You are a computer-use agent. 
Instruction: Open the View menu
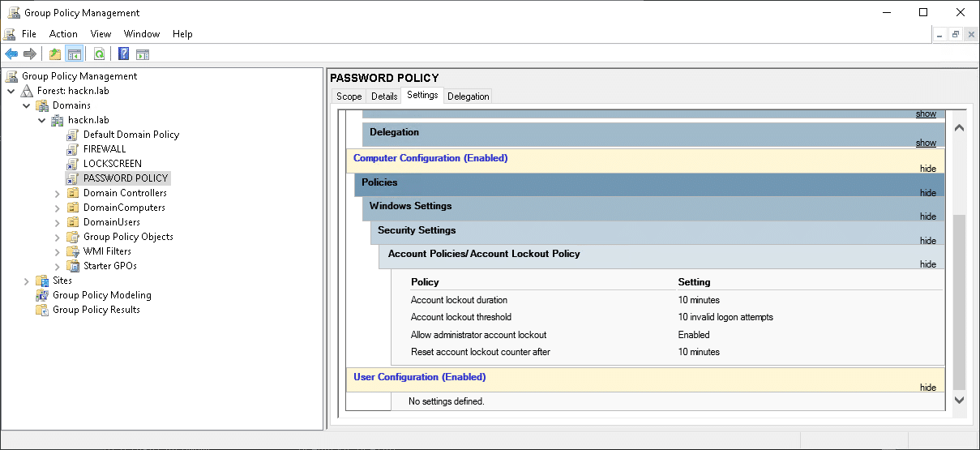101,34
